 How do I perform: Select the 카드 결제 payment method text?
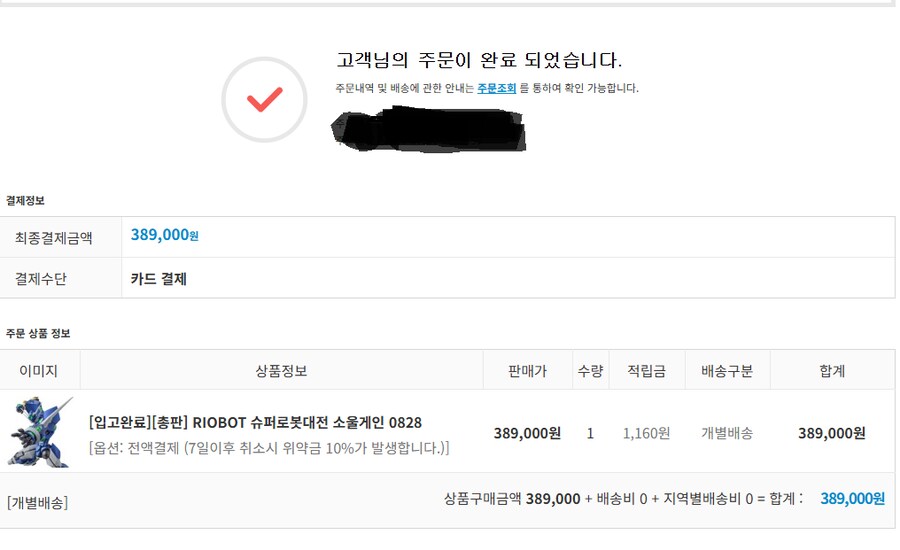159,279
